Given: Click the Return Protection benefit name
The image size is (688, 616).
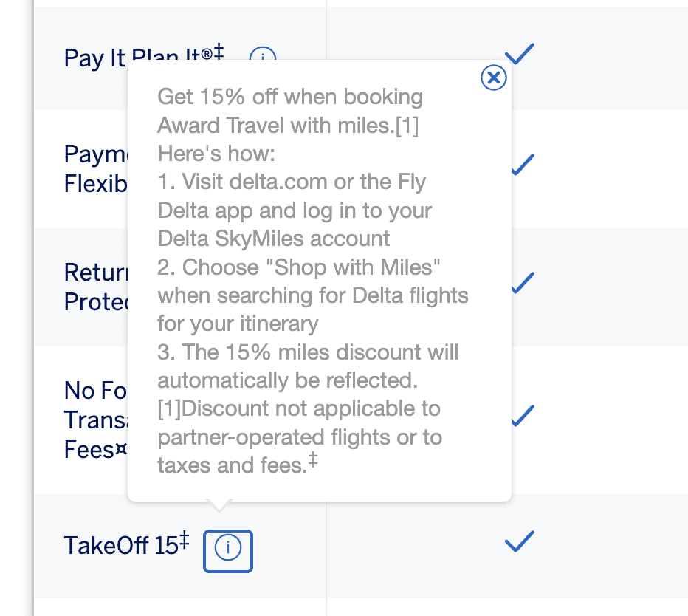Looking at the screenshot, I should 93,287.
